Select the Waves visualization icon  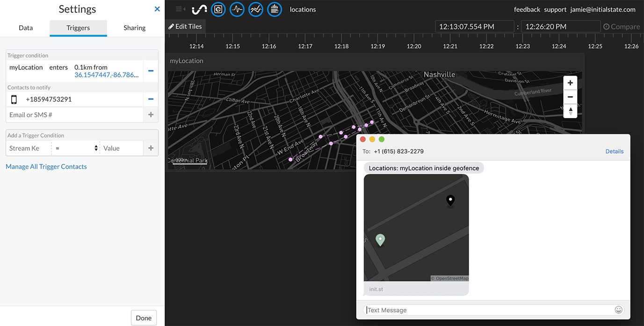click(237, 9)
